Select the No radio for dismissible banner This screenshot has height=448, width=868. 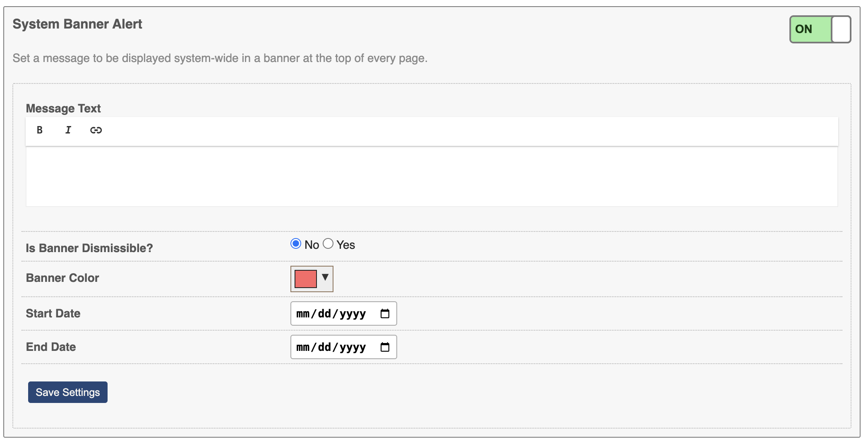[296, 244]
